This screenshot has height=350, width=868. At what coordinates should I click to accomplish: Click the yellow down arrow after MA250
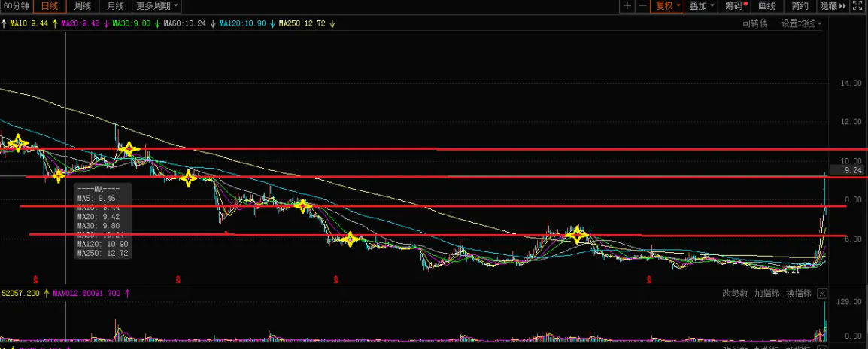click(x=332, y=23)
